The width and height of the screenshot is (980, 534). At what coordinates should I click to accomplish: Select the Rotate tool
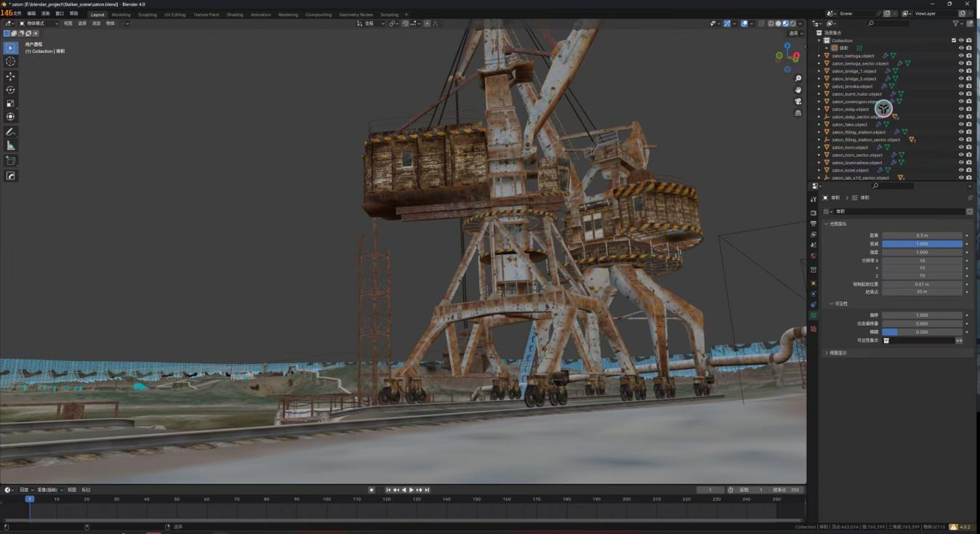(x=10, y=90)
